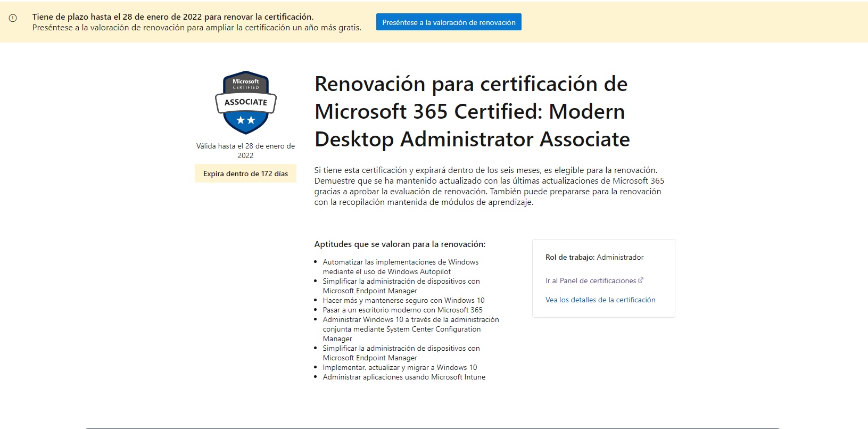Click 'Rol de trabajo: Administrador' text

point(594,257)
